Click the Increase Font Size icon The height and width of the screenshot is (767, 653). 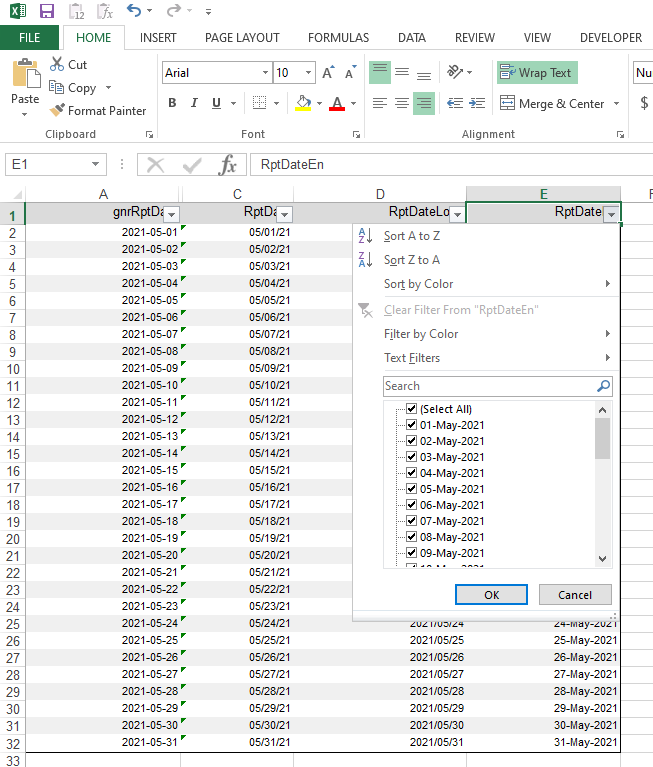coord(326,73)
